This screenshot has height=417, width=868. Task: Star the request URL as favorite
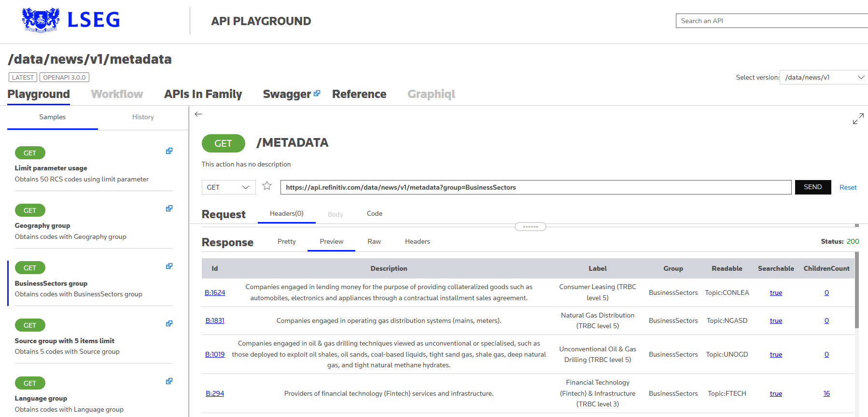point(267,186)
